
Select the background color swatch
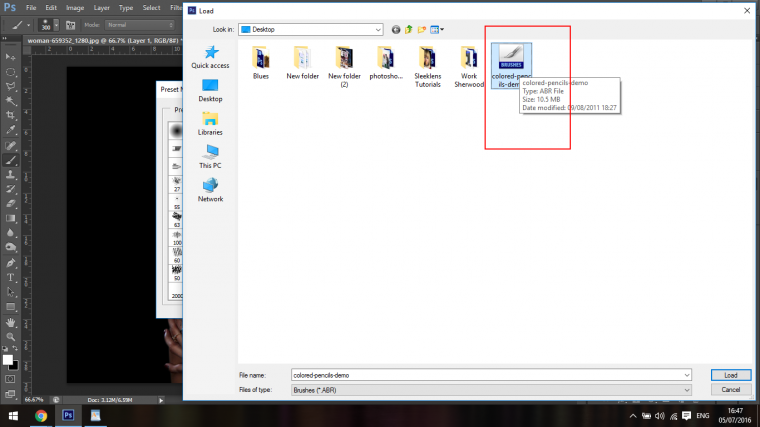(15, 367)
